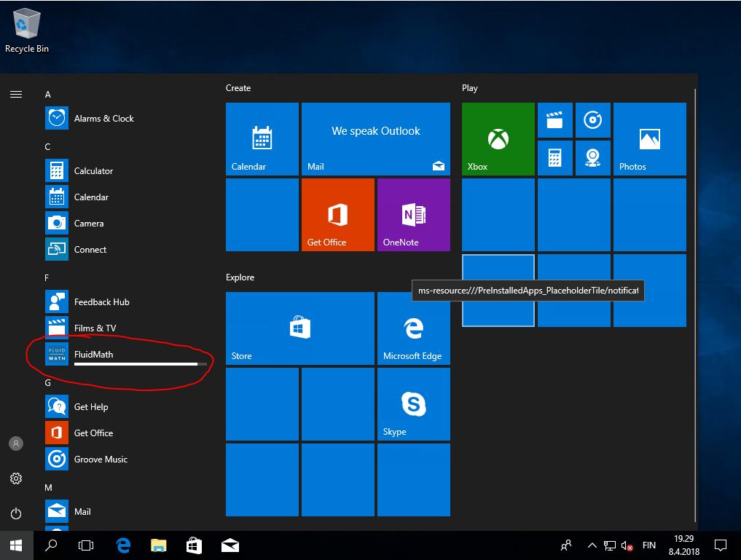Viewport: 741px width, 560px height.
Task: Open the small Groove Music tile
Action: 592,120
